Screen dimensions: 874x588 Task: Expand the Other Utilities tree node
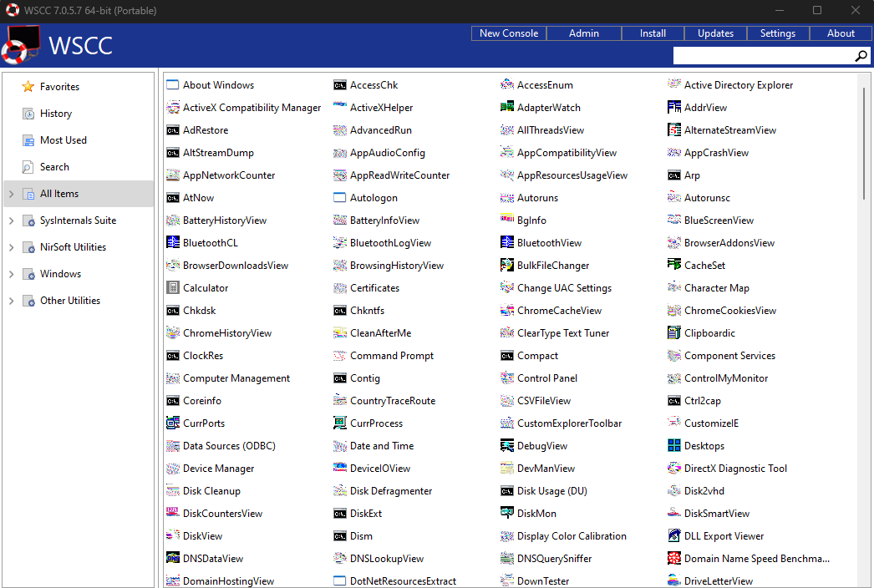tap(11, 301)
